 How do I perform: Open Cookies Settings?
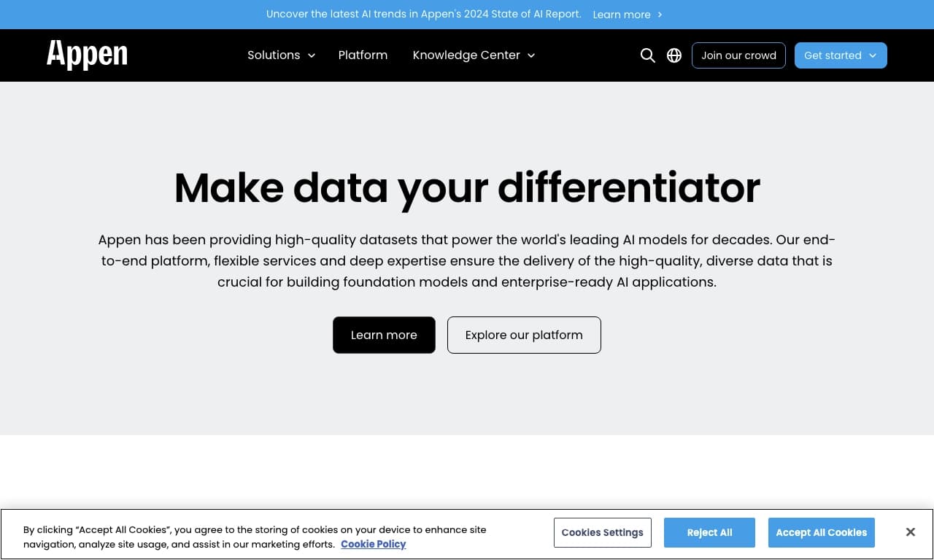[x=602, y=532]
